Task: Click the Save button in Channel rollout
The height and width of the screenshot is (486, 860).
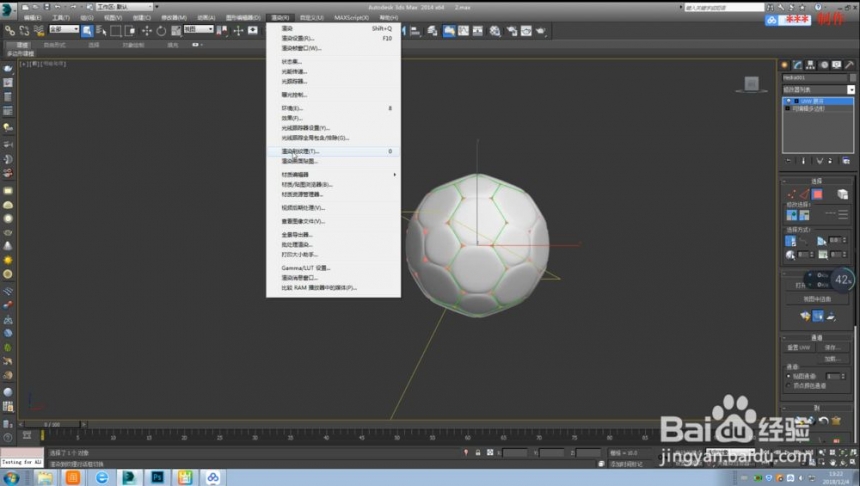Action: 833,348
